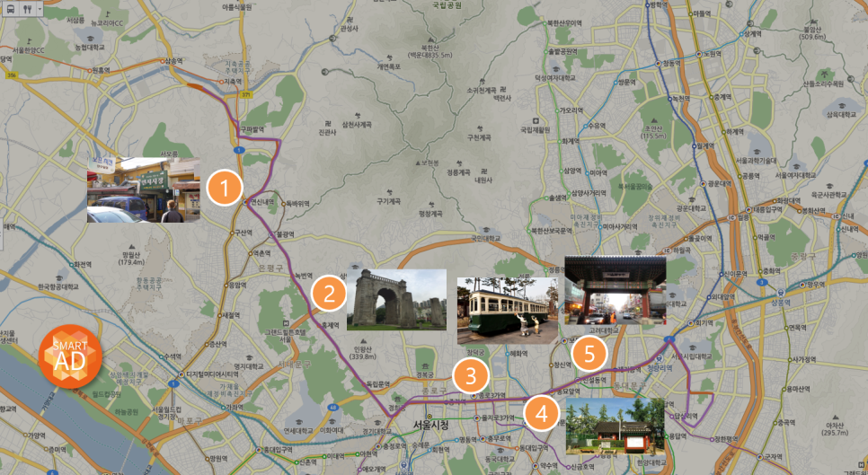Click the orange 48 road shield

[332, 408]
